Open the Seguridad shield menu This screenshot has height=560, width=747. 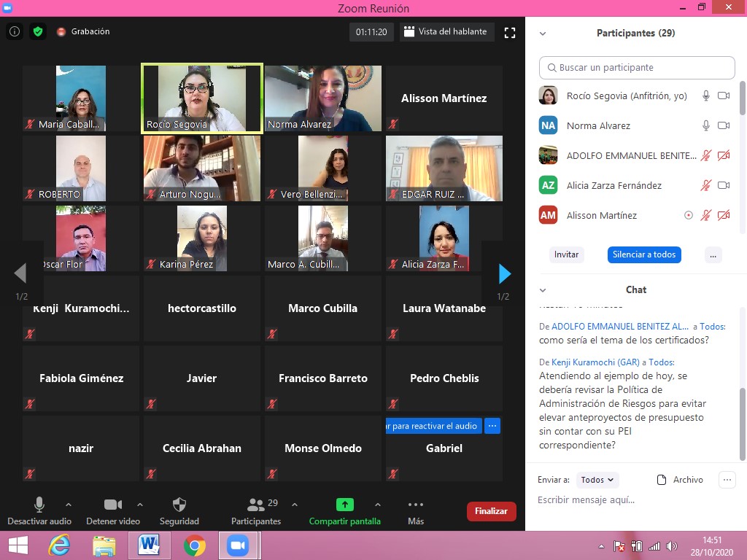click(x=179, y=511)
